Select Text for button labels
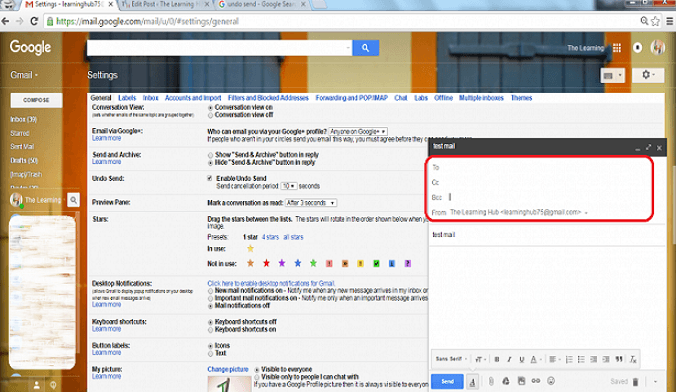Image resolution: width=676 pixels, height=392 pixels. (210, 354)
